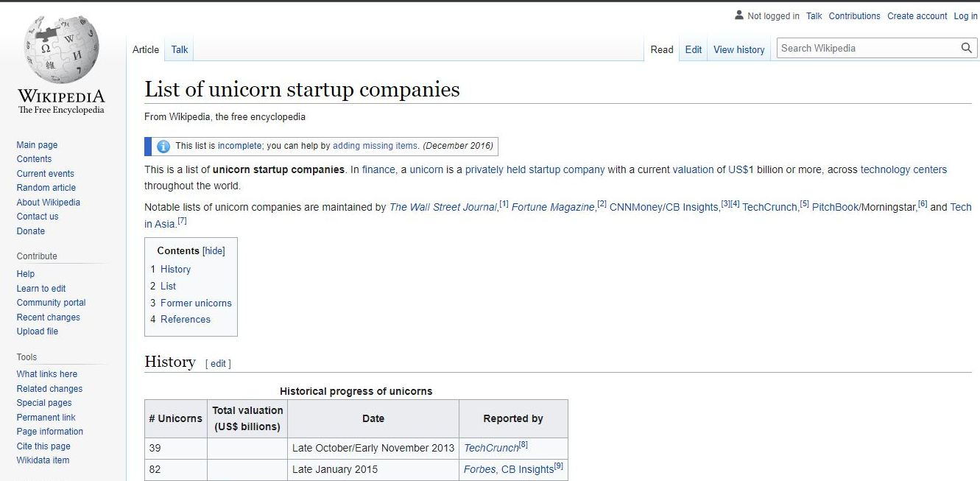Open Recent changes
This screenshot has width=980, height=481.
coord(49,317)
